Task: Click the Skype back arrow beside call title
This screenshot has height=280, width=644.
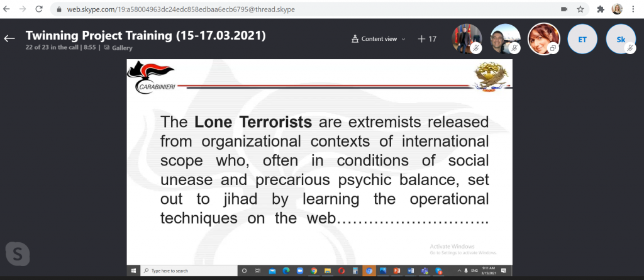Action: coord(9,38)
